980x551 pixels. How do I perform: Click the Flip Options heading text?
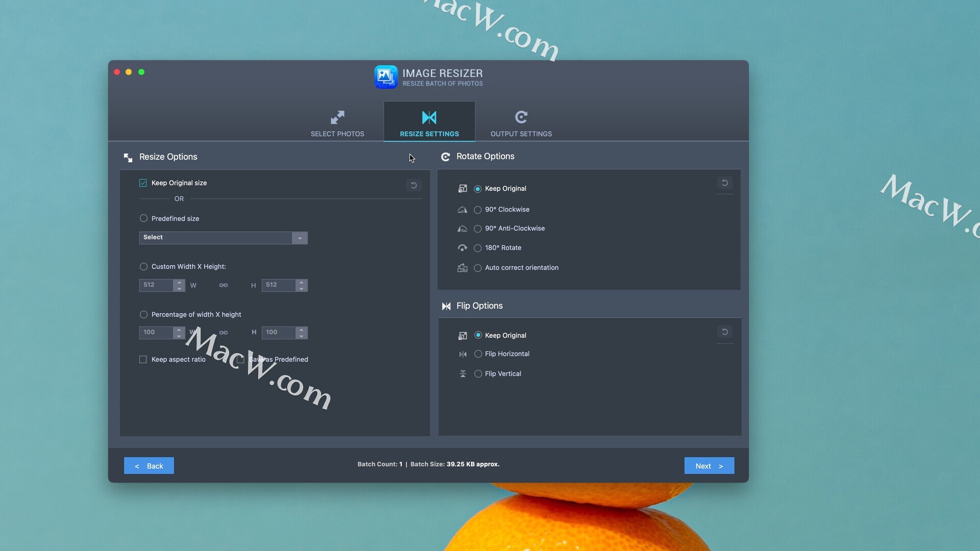click(x=479, y=306)
